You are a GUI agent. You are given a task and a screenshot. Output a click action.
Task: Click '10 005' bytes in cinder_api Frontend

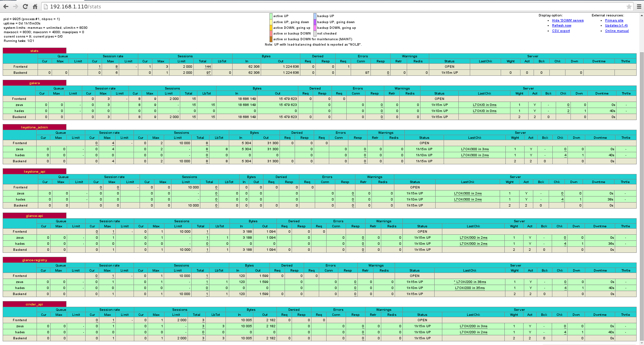coord(246,320)
